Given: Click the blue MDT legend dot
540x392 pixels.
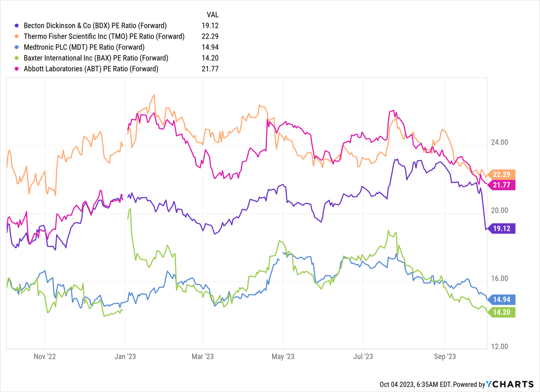Looking at the screenshot, I should tap(16, 47).
